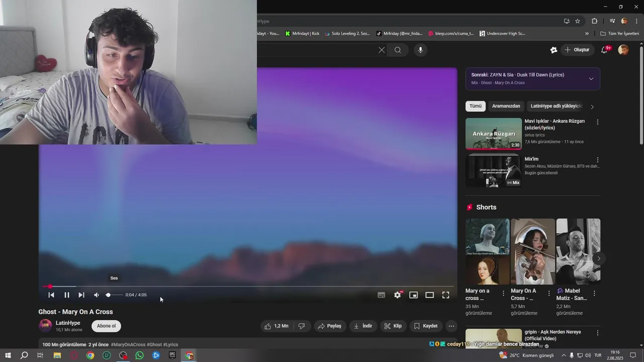Open the 35 Mn görüntüleme Short
Viewport: 644px width, 362px height.
click(488, 251)
